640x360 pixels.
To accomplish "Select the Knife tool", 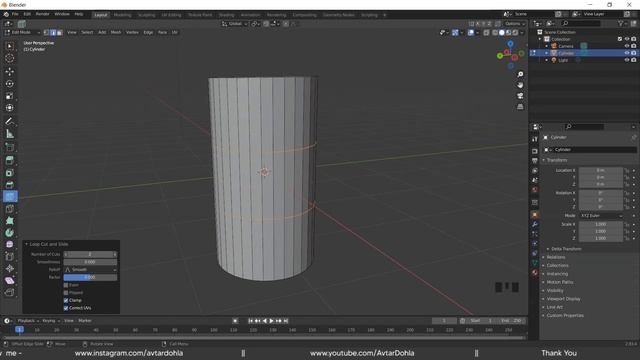I will coord(9,209).
